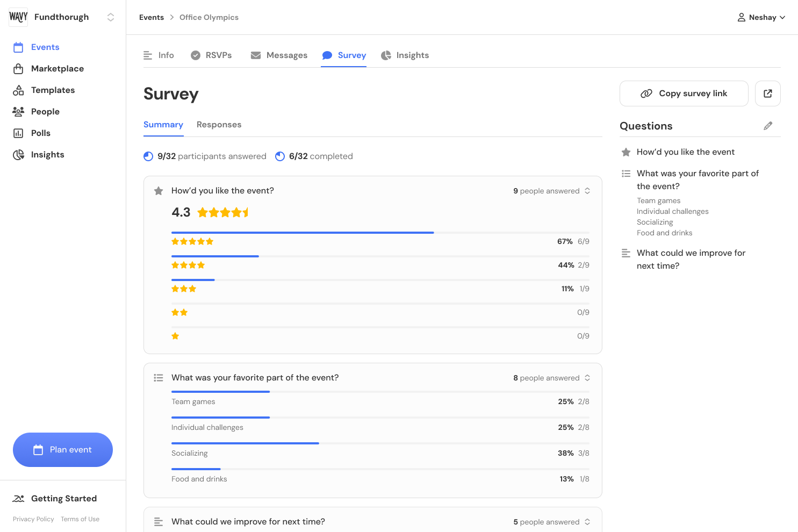Viewport: 798px width, 532px height.
Task: Click the Marketplace bag icon in sidebar
Action: coord(18,69)
